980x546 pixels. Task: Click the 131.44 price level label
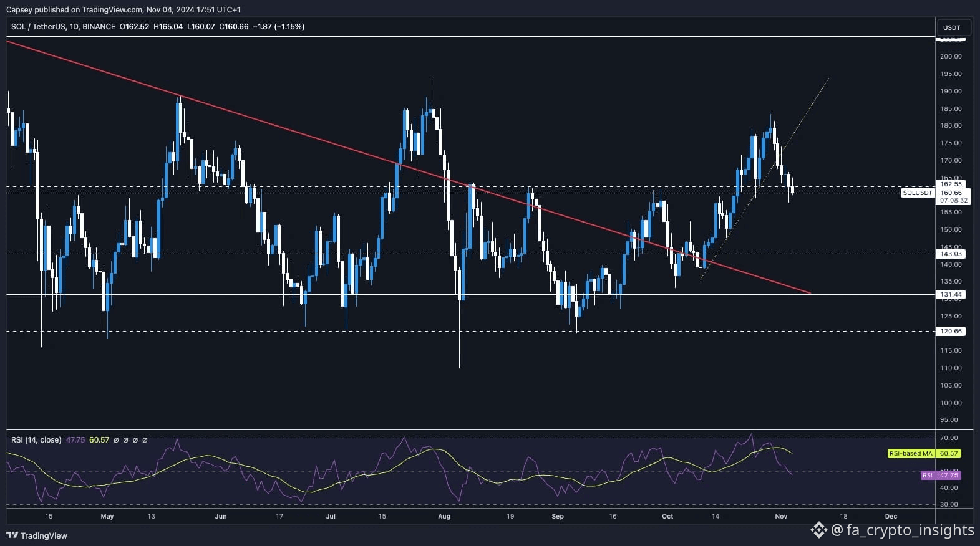(x=951, y=294)
